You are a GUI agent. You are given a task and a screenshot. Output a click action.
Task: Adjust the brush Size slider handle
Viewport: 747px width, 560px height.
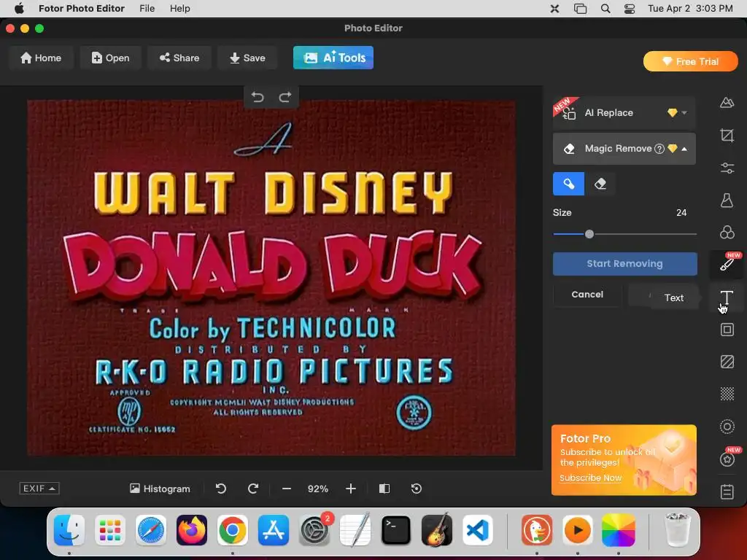click(x=589, y=234)
